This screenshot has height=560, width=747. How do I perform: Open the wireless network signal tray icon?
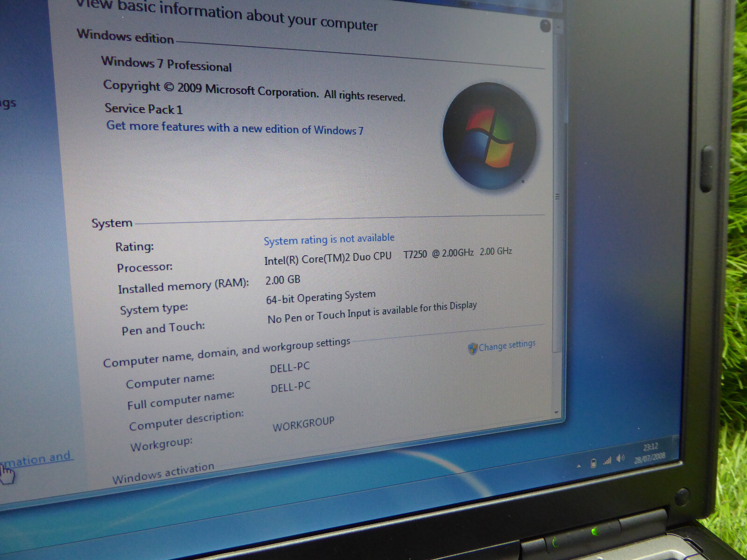607,461
